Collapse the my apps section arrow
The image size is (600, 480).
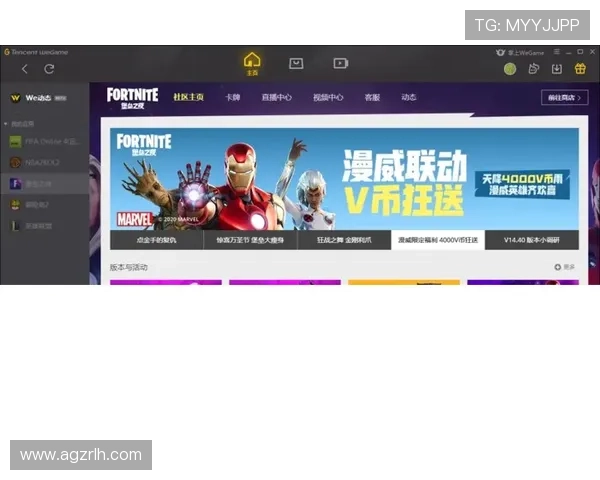point(6,124)
